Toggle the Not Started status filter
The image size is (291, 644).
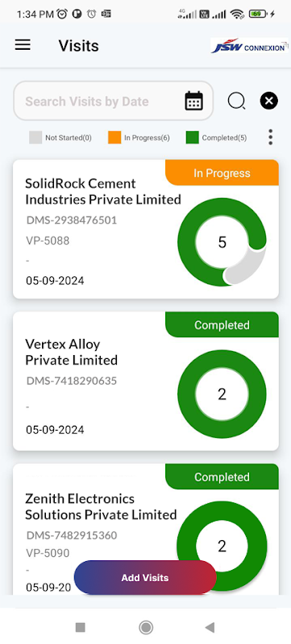pos(60,138)
